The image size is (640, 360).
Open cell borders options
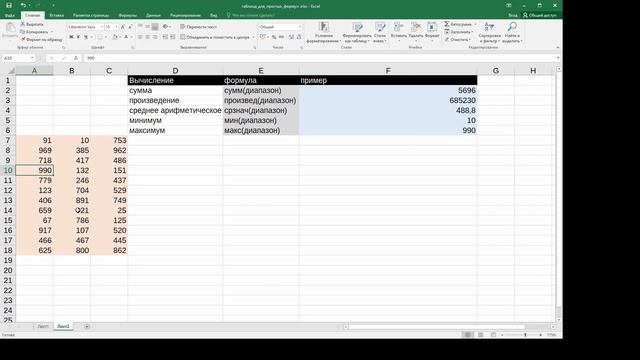pyautogui.click(x=101, y=37)
